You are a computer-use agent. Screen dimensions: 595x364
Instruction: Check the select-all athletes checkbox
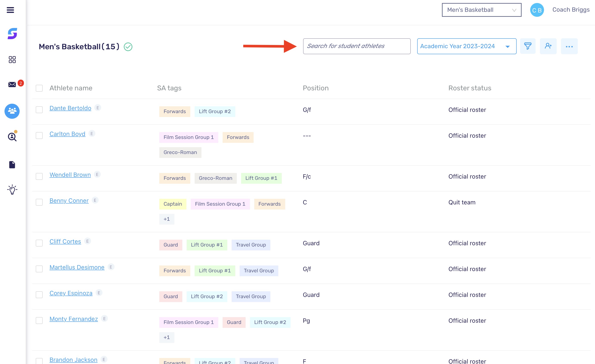(x=39, y=88)
